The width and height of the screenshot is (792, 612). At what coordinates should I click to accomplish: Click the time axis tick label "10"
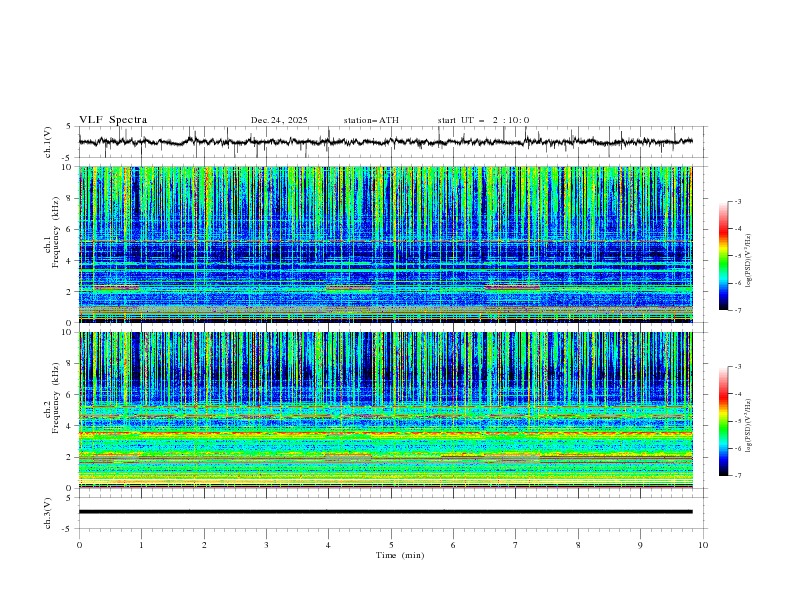click(703, 545)
